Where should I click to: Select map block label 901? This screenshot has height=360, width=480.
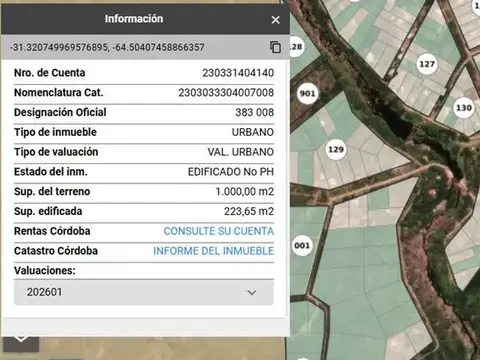pyautogui.click(x=307, y=94)
